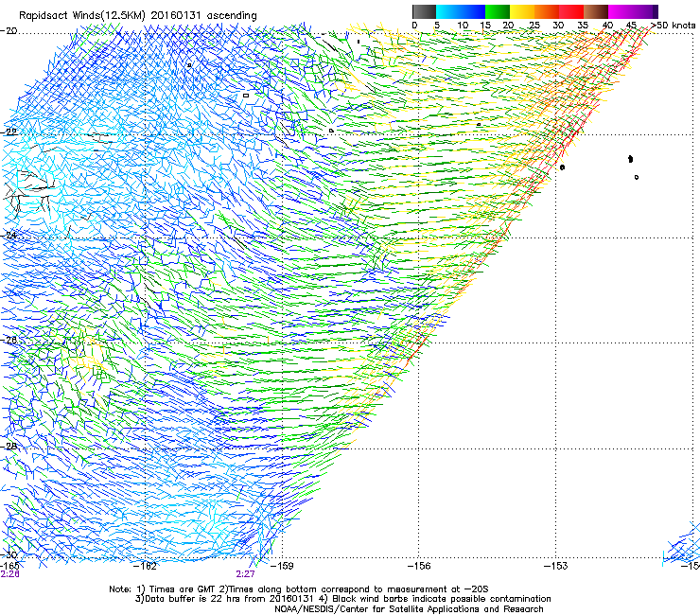Viewport: 700px width, 615px height.
Task: Click the -24 latitude axis label
Action: [x=9, y=236]
